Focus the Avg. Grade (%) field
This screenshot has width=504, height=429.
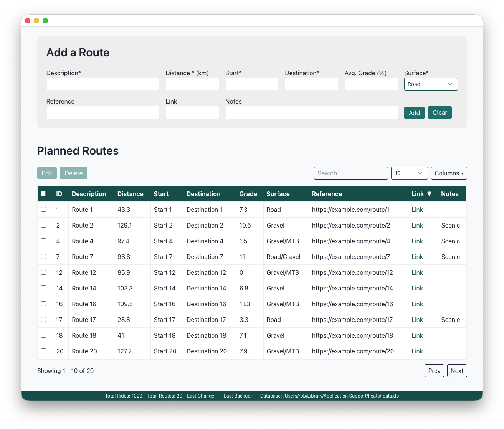point(371,84)
